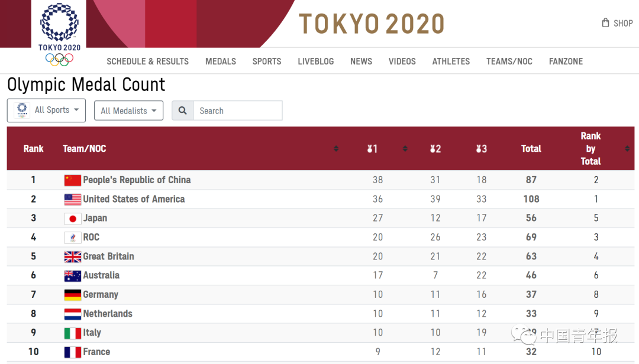This screenshot has width=639, height=364.
Task: Open the Shop bag icon
Action: (605, 23)
